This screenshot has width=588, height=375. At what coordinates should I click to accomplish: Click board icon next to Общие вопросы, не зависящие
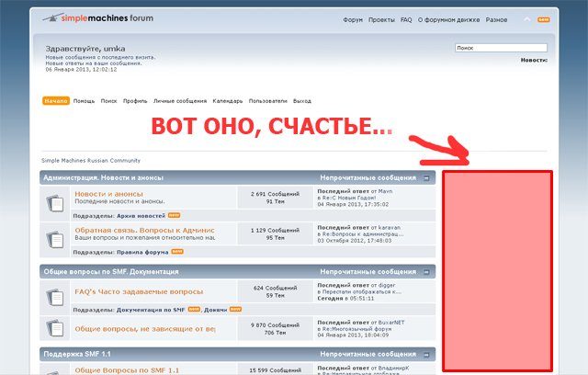pos(55,328)
